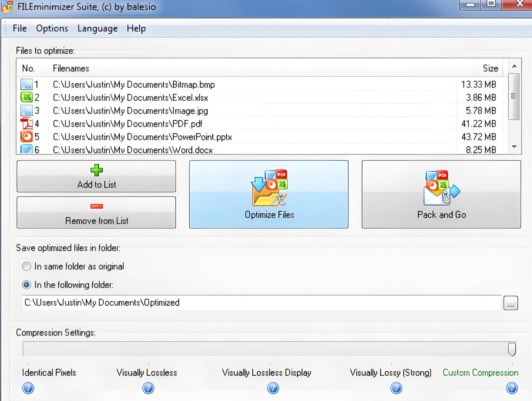532x401 pixels.
Task: Set compression to Identical Pixels label
Action: coord(49,373)
